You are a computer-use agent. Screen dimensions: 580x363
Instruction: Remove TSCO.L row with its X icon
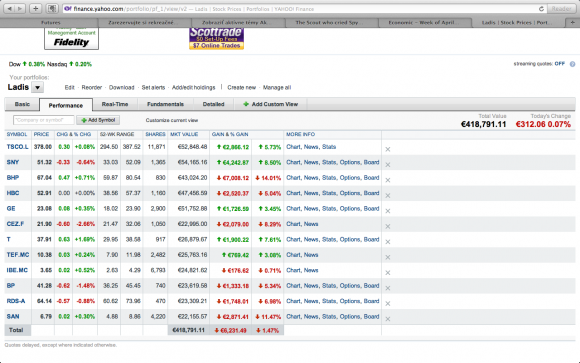tap(388, 149)
